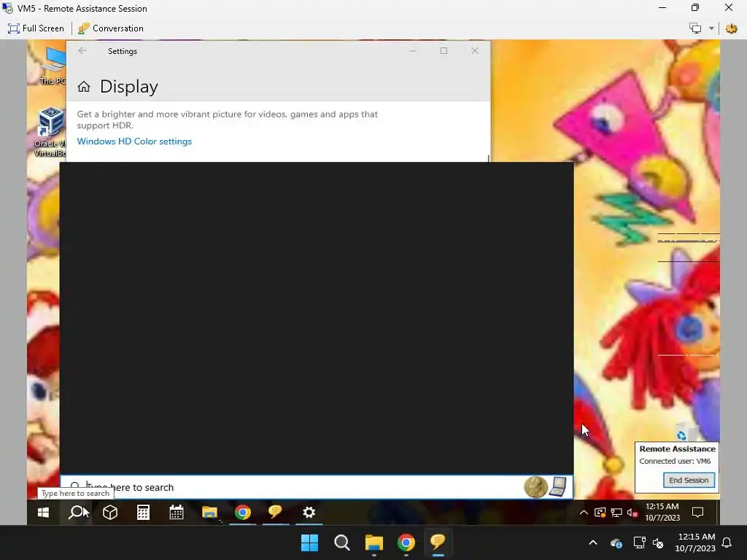Click the host network tray icon
The image size is (747, 560).
point(639,542)
